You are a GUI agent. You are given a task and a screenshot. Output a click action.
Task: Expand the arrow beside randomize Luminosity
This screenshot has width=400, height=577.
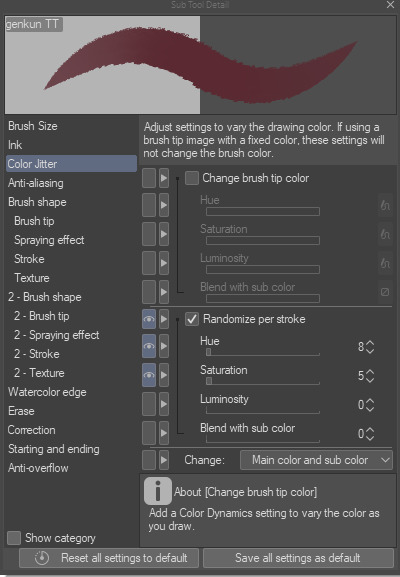tap(164, 404)
